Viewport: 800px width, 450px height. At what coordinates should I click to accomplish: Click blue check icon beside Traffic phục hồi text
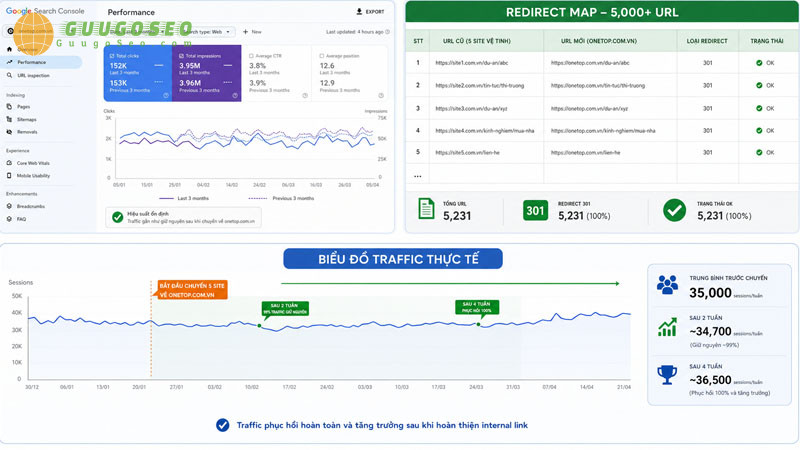[x=222, y=425]
